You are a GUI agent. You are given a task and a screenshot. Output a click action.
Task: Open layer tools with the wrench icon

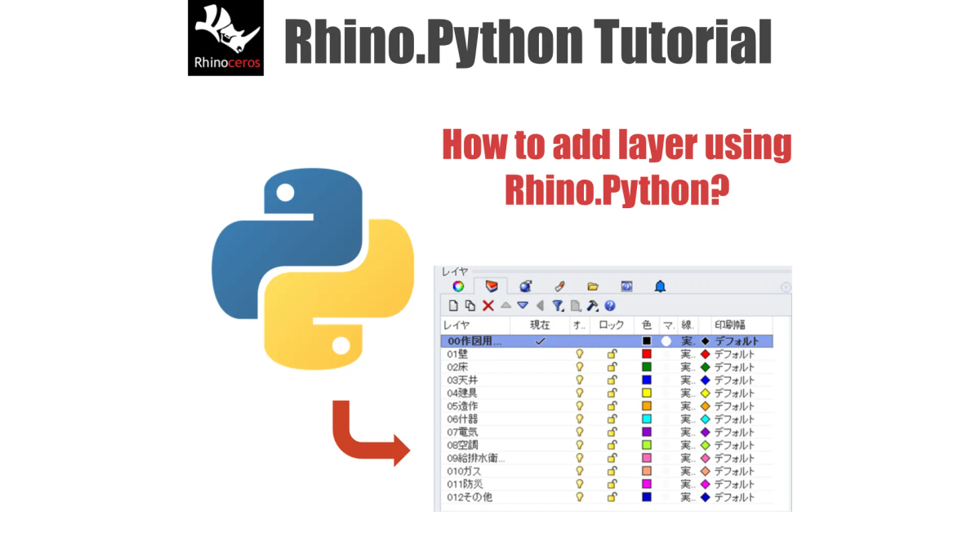point(594,306)
